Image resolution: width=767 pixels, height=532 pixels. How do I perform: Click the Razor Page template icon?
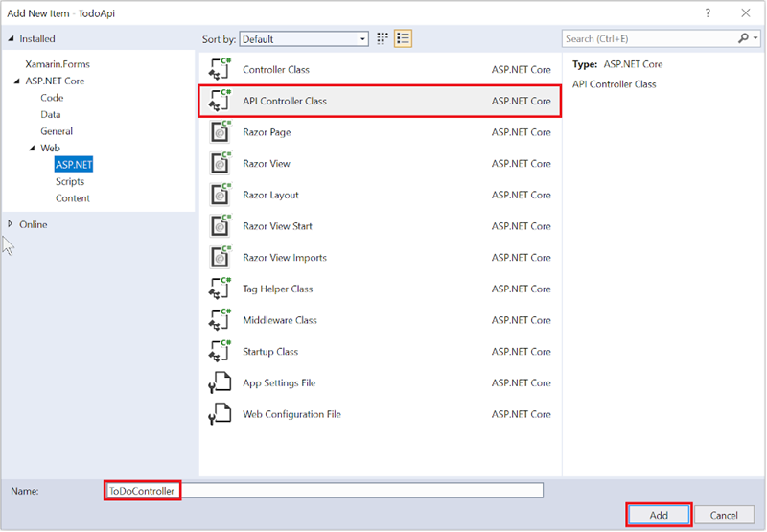[221, 132]
